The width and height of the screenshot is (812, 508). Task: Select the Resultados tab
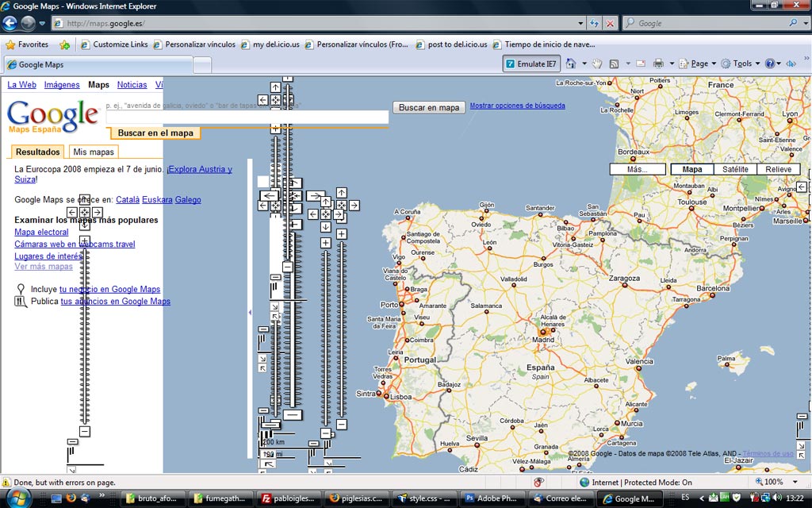coord(38,152)
